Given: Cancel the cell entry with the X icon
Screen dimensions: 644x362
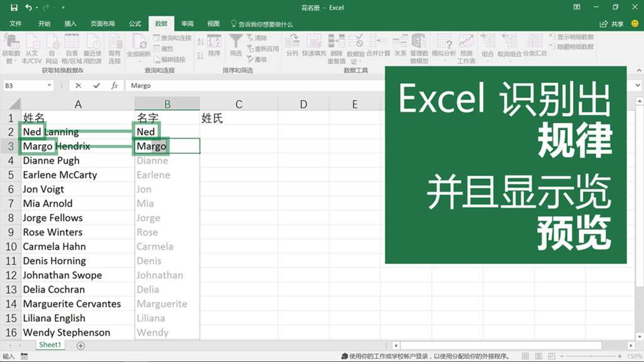Looking at the screenshot, I should (78, 85).
